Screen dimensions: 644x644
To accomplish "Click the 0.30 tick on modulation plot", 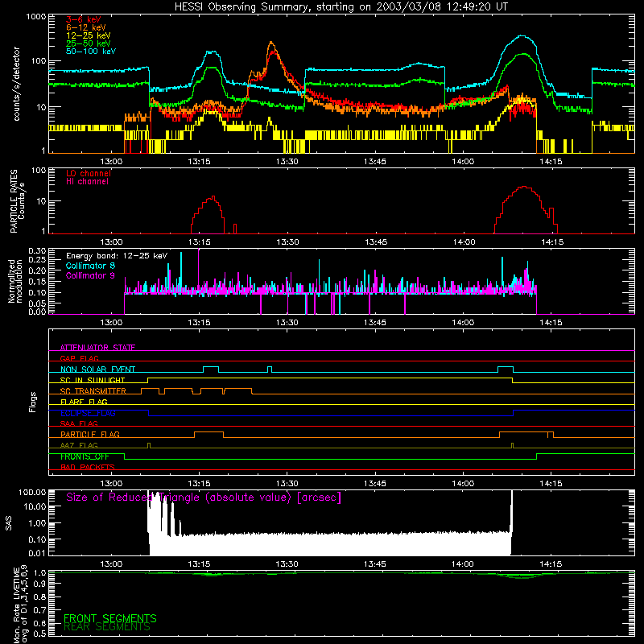I will pos(37,250).
